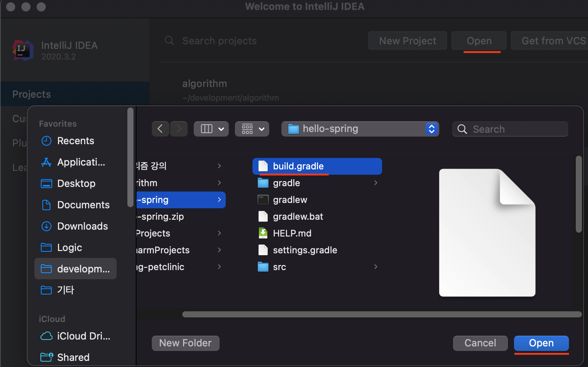
Task: Select the armProjects folder row
Action: click(181, 250)
